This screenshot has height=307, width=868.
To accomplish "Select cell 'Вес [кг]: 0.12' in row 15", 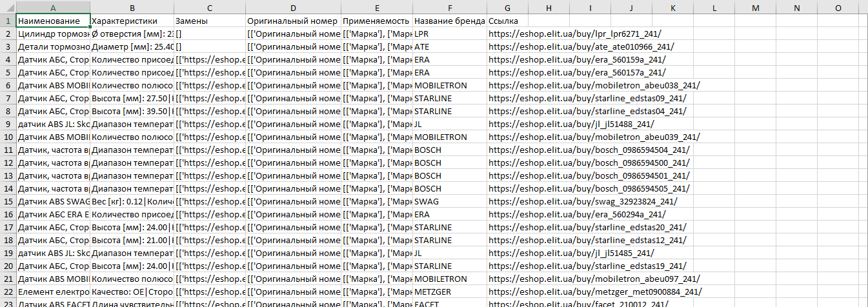I will pos(132,201).
